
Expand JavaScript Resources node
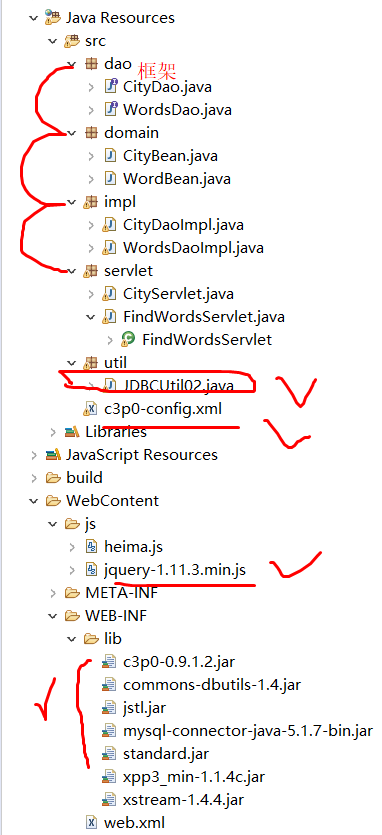[x=34, y=455]
